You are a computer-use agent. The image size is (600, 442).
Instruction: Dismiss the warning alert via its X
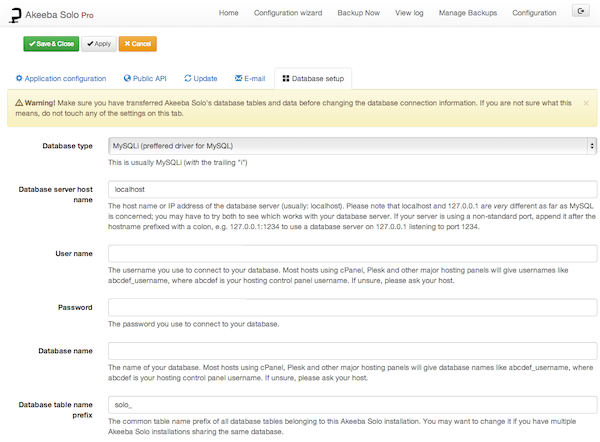pyautogui.click(x=586, y=103)
